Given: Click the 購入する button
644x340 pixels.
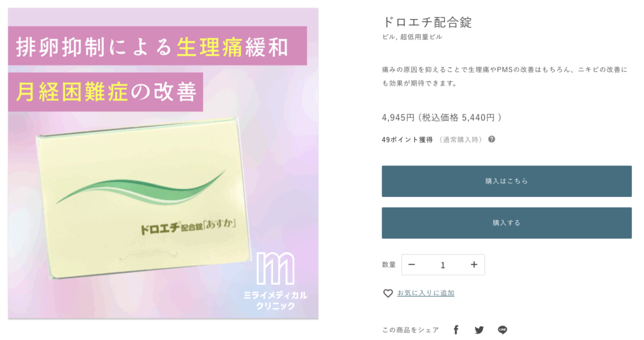Looking at the screenshot, I should click(x=506, y=223).
